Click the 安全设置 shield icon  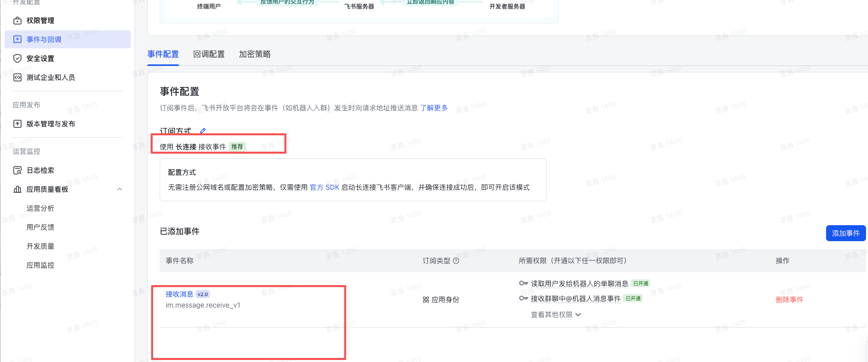pyautogui.click(x=17, y=58)
